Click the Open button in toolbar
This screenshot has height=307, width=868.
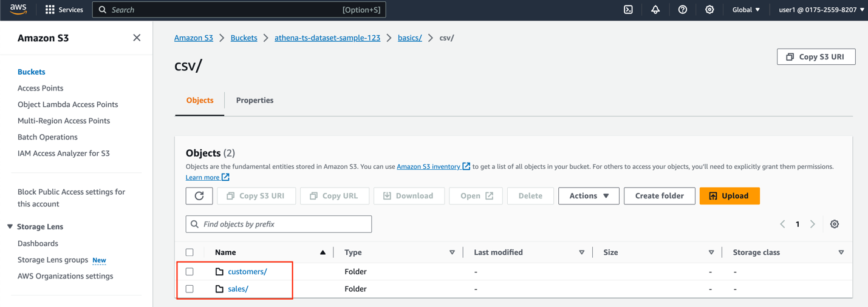coord(476,196)
